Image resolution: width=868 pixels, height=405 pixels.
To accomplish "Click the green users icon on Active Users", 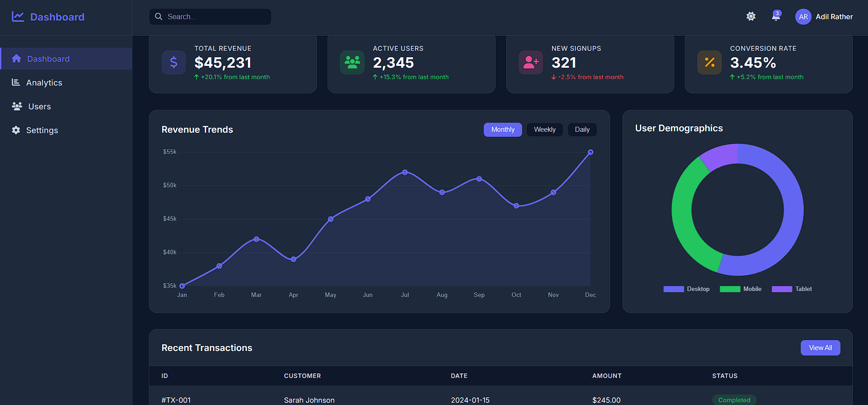I will [x=352, y=62].
